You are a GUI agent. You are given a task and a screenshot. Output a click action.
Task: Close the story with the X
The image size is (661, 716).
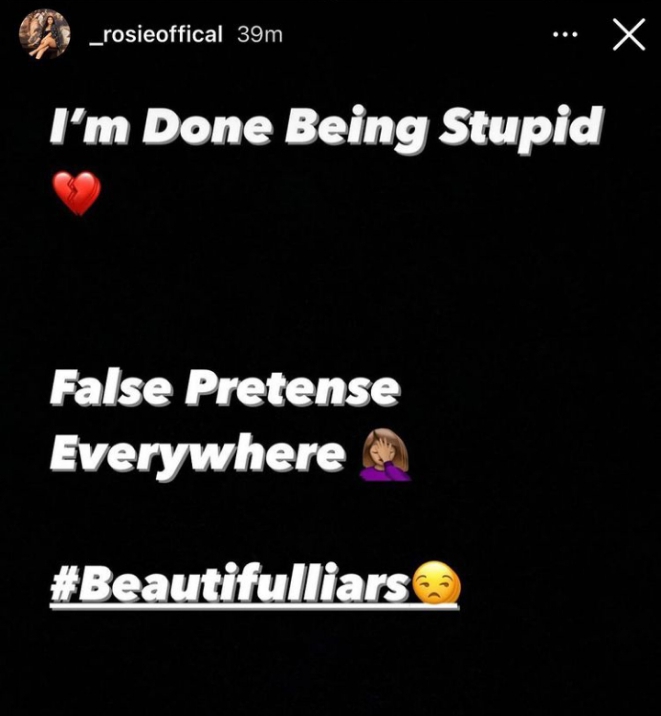(x=629, y=34)
